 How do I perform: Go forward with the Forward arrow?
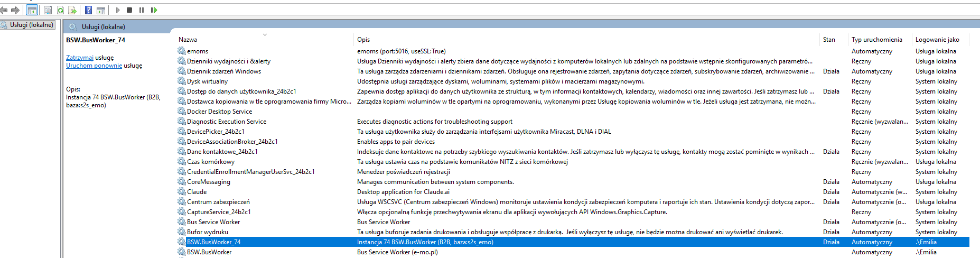[x=15, y=10]
